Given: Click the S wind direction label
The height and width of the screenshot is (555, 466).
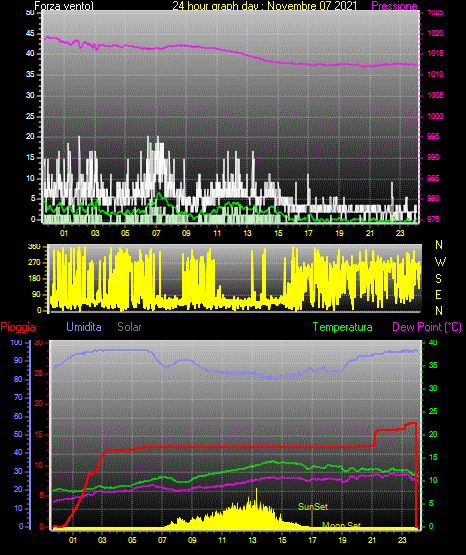Looking at the screenshot, I should click(x=438, y=279).
